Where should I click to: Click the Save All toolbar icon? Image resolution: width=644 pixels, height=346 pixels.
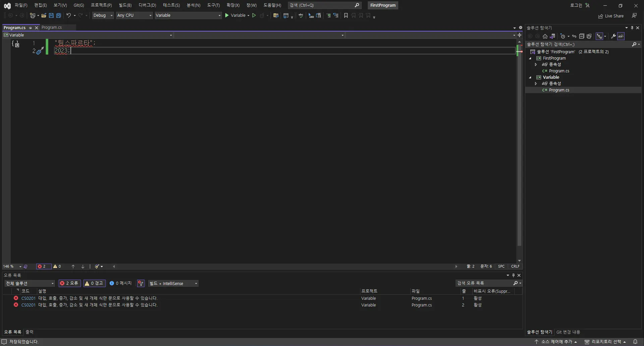(x=59, y=15)
